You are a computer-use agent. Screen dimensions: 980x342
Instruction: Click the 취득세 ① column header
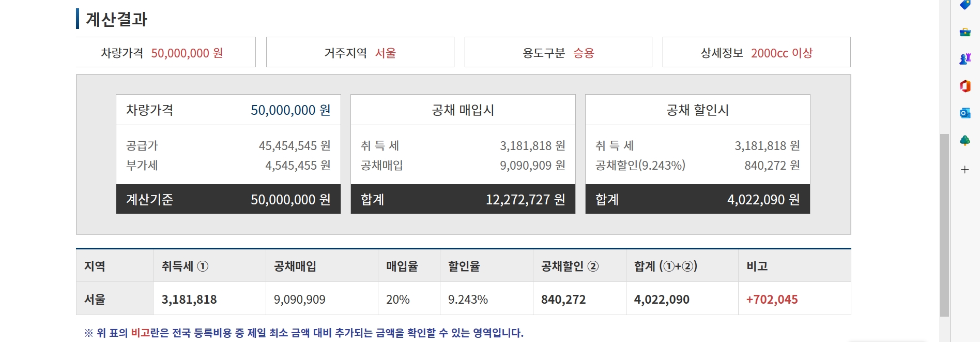[x=209, y=266]
